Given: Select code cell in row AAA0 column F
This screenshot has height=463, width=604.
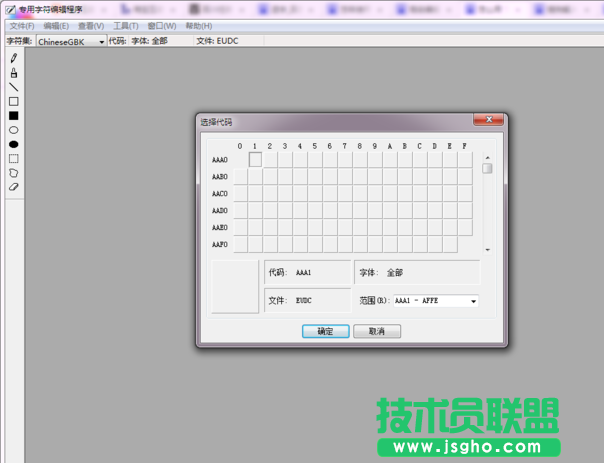Looking at the screenshot, I should point(465,159).
